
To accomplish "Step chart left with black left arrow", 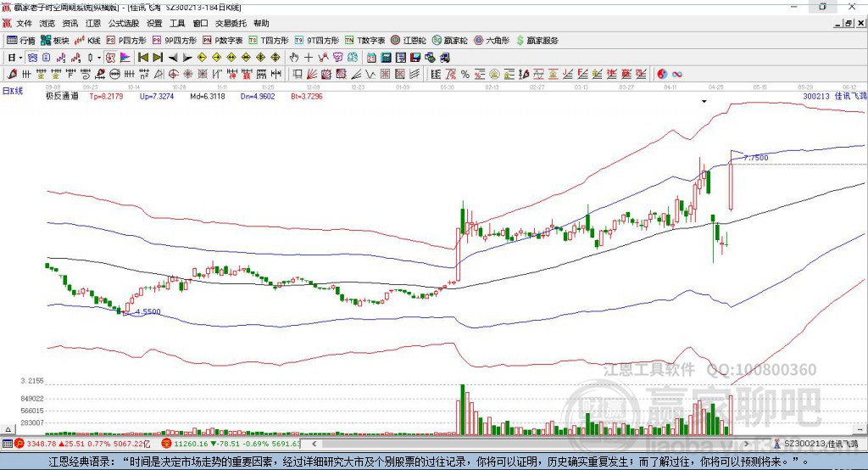I will click(173, 58).
